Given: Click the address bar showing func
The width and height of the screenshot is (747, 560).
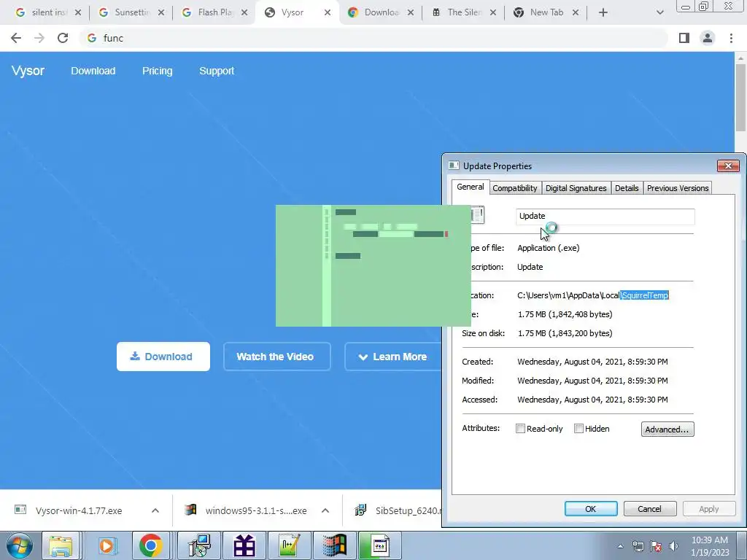Looking at the screenshot, I should tap(373, 38).
